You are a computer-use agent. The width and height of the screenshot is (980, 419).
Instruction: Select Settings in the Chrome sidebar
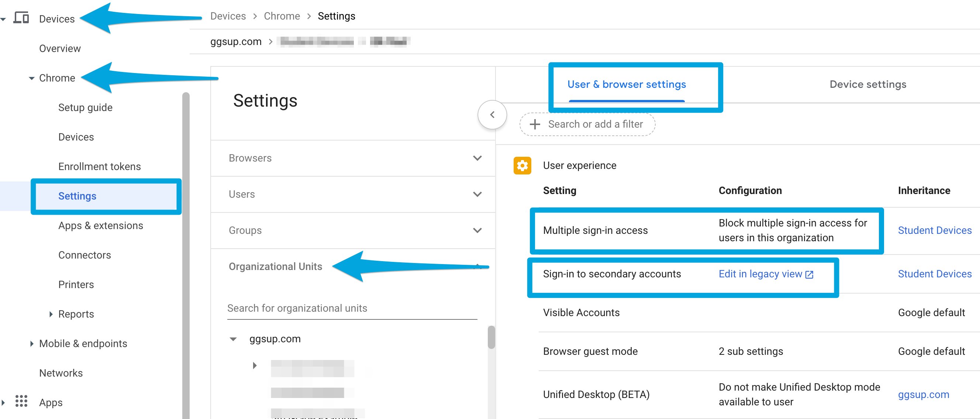(77, 196)
